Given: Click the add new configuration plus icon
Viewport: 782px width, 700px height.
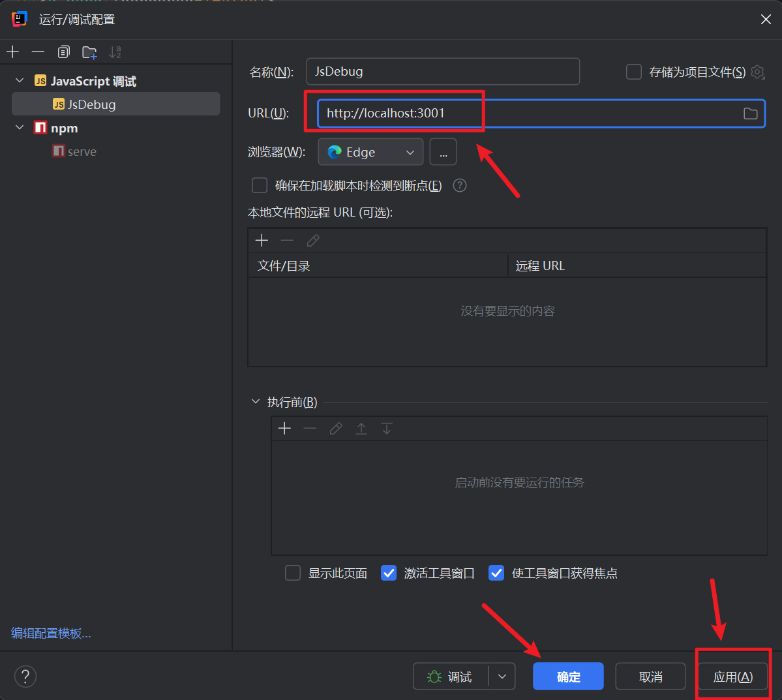Looking at the screenshot, I should (13, 52).
